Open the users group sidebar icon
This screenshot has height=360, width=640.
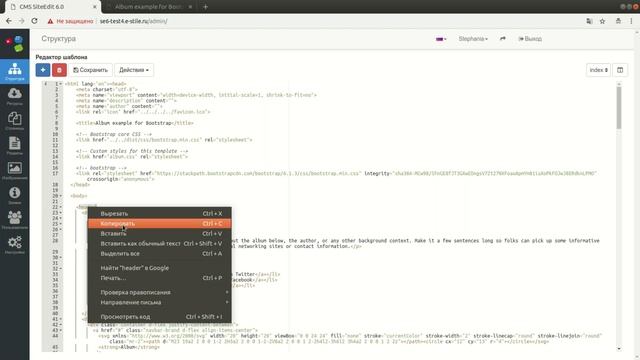pyautogui.click(x=15, y=220)
